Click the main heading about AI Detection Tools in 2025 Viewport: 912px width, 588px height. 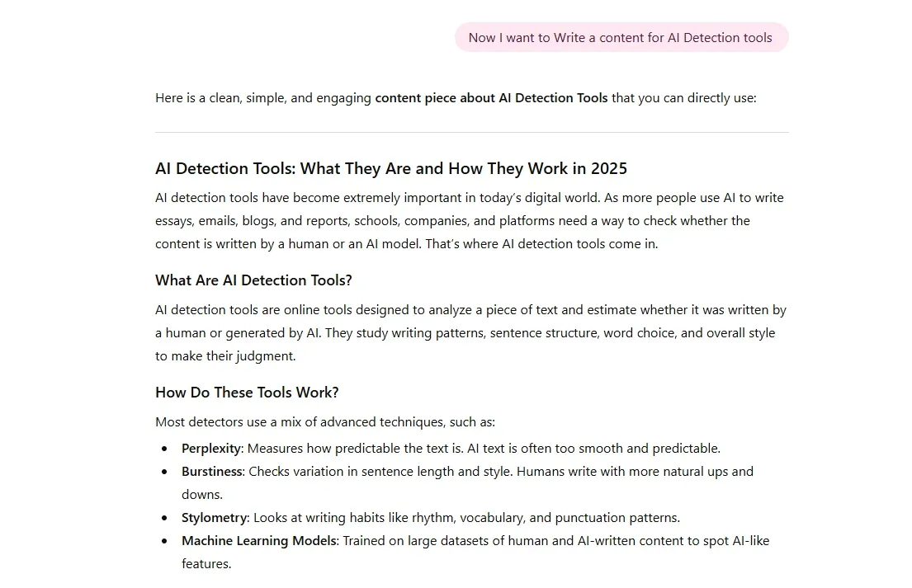pos(390,169)
